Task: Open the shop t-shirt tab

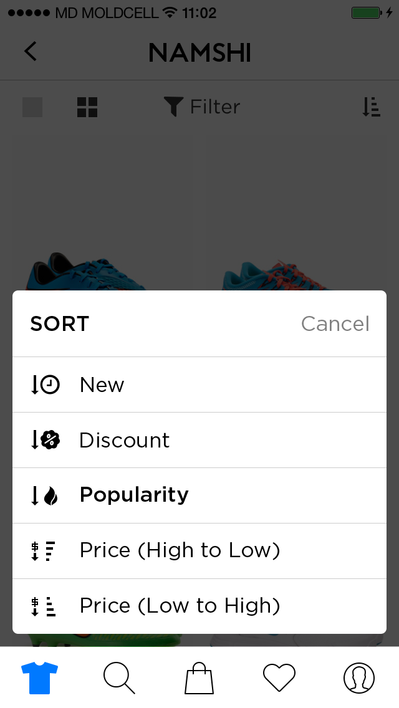Action: (40, 678)
